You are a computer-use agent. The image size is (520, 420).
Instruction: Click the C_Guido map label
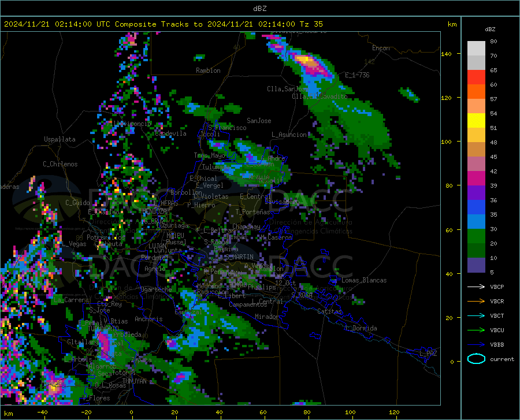point(77,203)
